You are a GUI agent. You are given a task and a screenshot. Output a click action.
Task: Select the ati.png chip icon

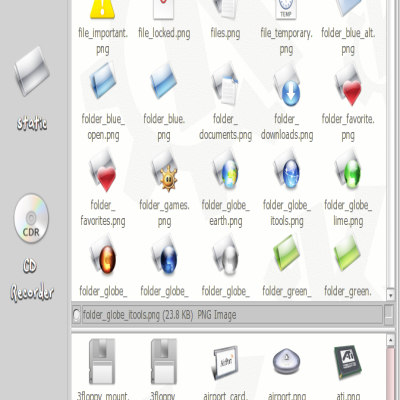[x=348, y=362]
